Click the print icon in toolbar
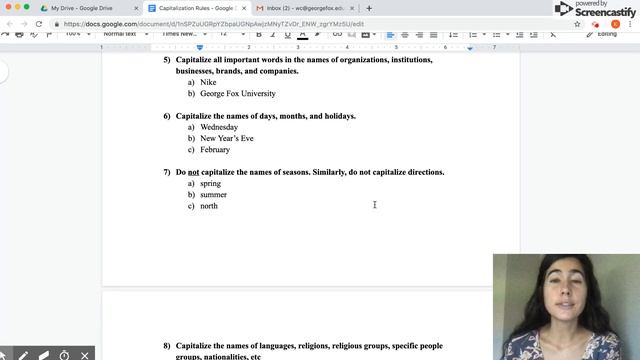The height and width of the screenshot is (360, 640). coord(19,35)
